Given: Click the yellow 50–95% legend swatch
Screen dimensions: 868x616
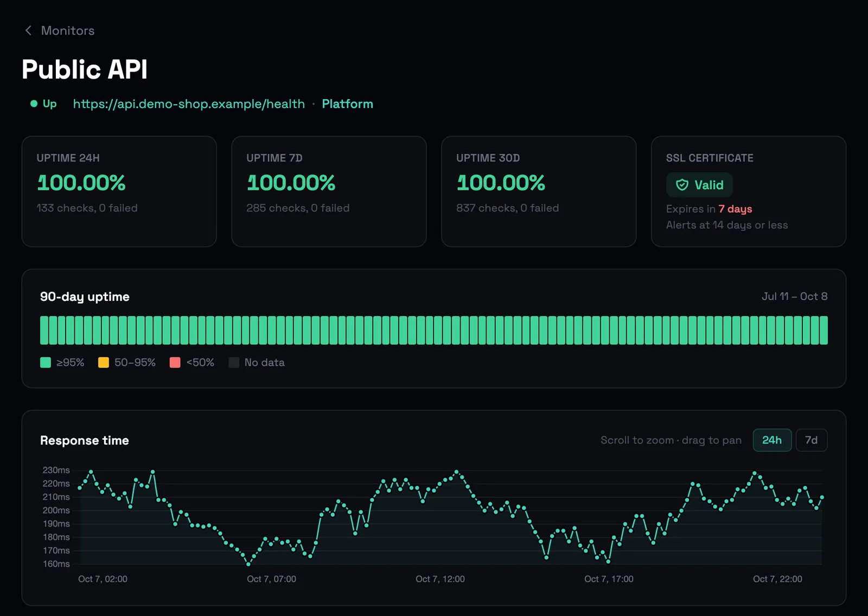Looking at the screenshot, I should point(103,362).
